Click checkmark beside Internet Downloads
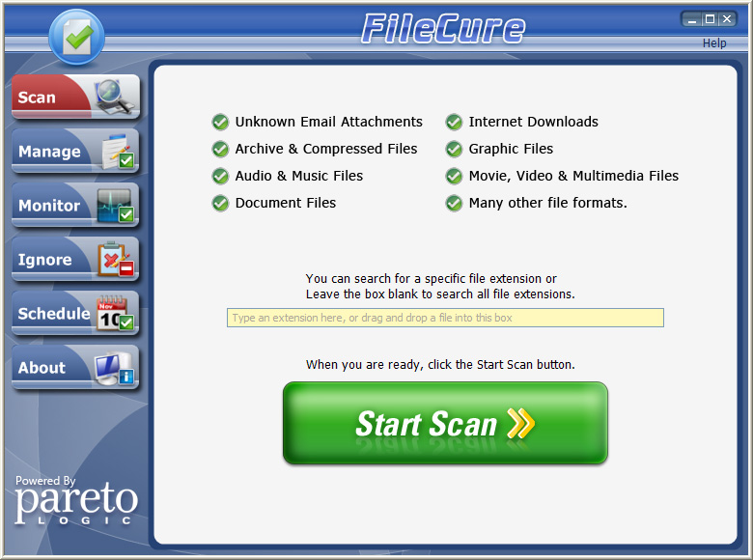This screenshot has width=753, height=560. (454, 122)
